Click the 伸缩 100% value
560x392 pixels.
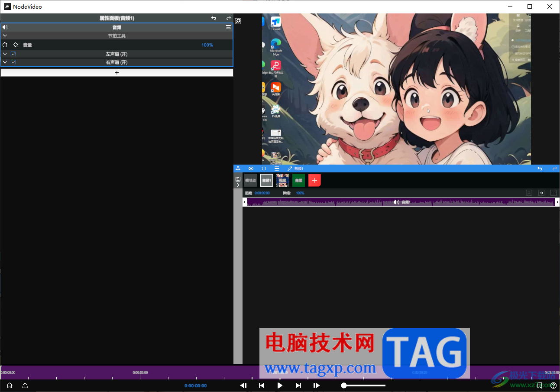tap(300, 193)
